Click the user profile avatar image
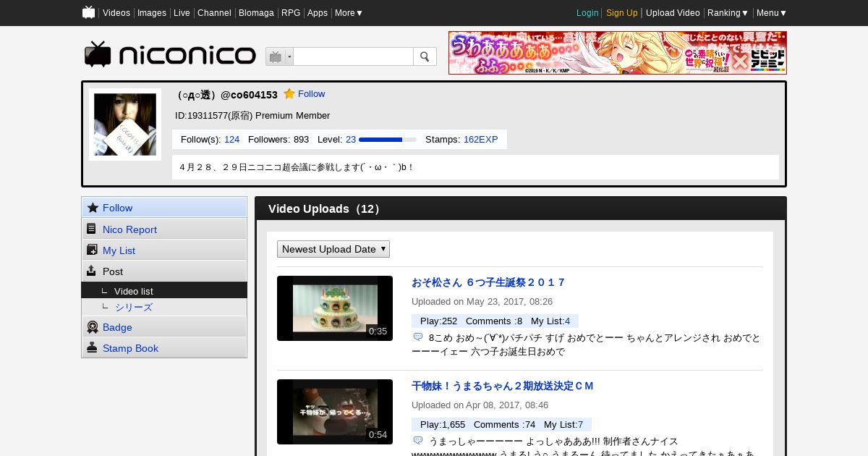868x456 pixels. pos(125,124)
